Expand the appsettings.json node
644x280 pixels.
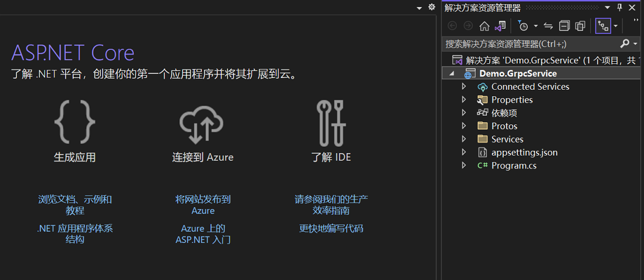(x=464, y=152)
